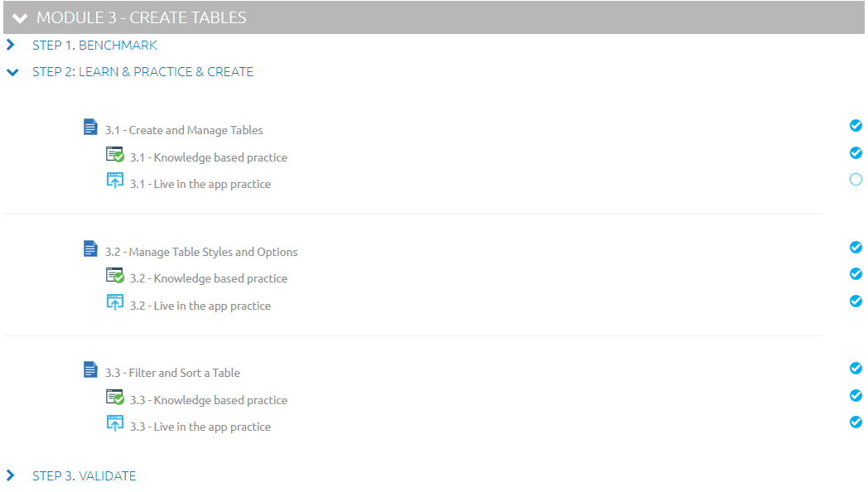Click live app icon beside 3.3 Live practice
This screenshot has width=868, height=492.
tap(114, 423)
